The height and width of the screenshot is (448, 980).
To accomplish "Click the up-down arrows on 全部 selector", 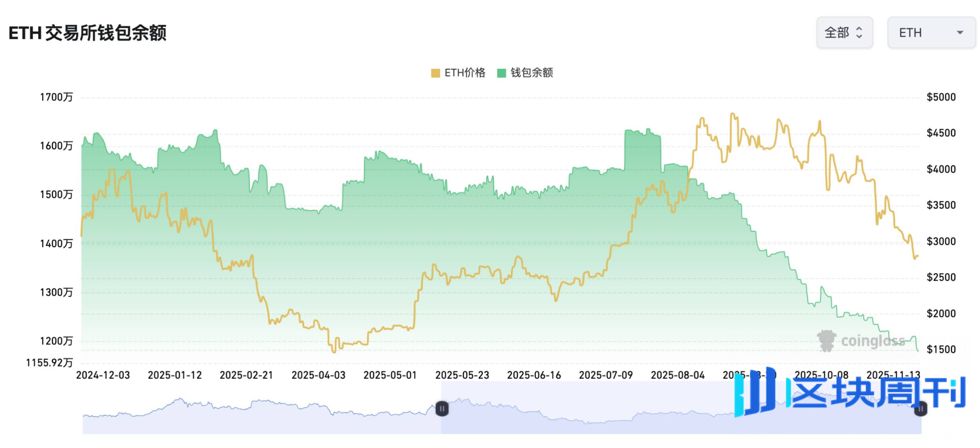I will pyautogui.click(x=859, y=33).
